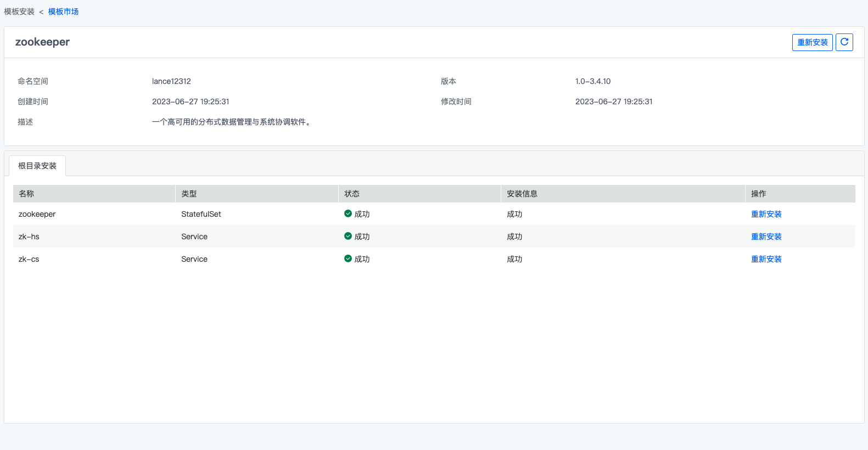Click success icon in zk-cs row

point(348,258)
